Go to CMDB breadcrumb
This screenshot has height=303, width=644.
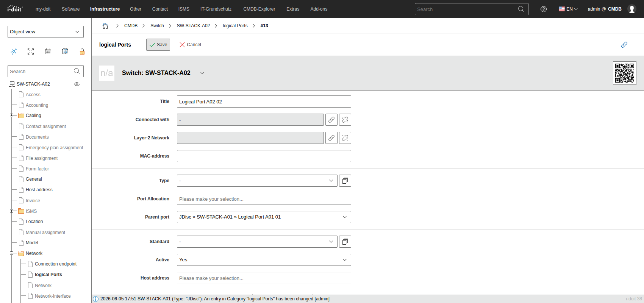click(x=131, y=26)
